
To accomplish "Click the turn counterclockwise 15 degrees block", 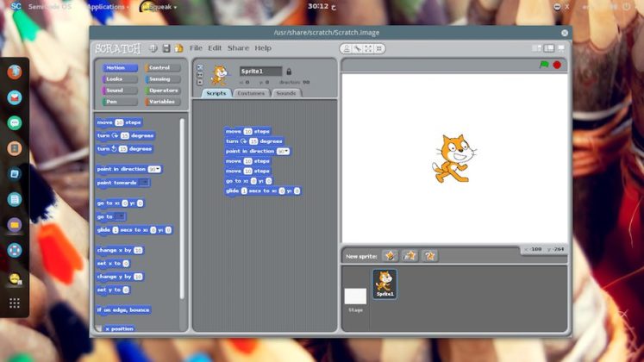I will pyautogui.click(x=124, y=149).
